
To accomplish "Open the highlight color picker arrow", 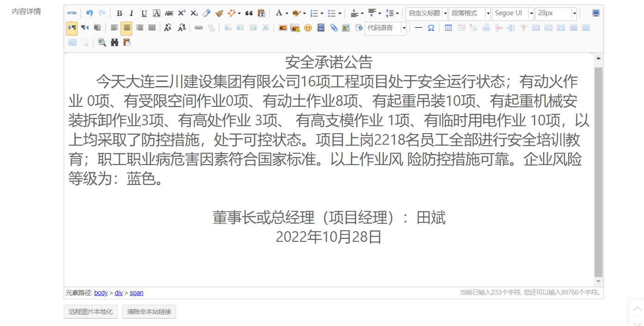I will (x=304, y=13).
